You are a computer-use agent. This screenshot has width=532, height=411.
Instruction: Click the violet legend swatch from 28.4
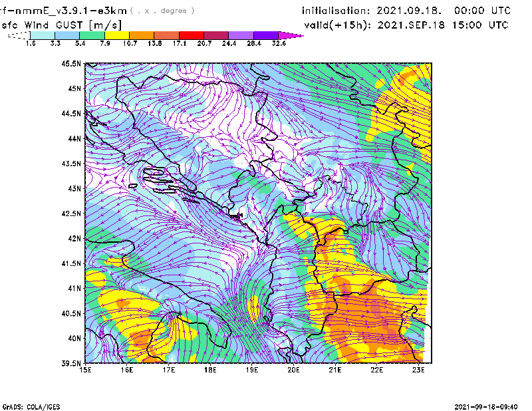266,35
